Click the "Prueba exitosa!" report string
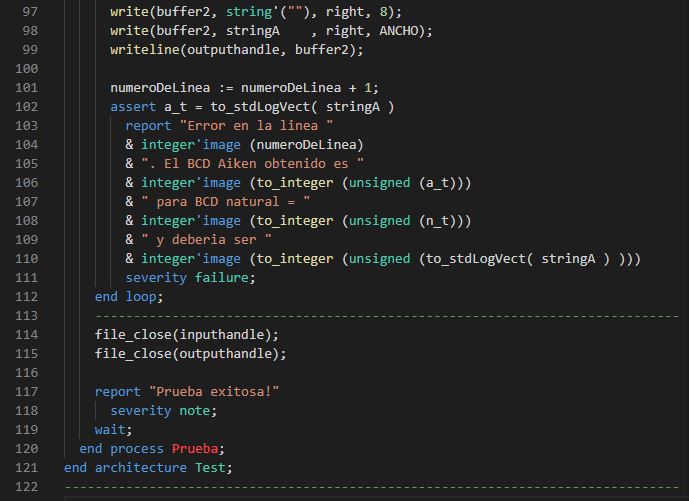 point(214,392)
